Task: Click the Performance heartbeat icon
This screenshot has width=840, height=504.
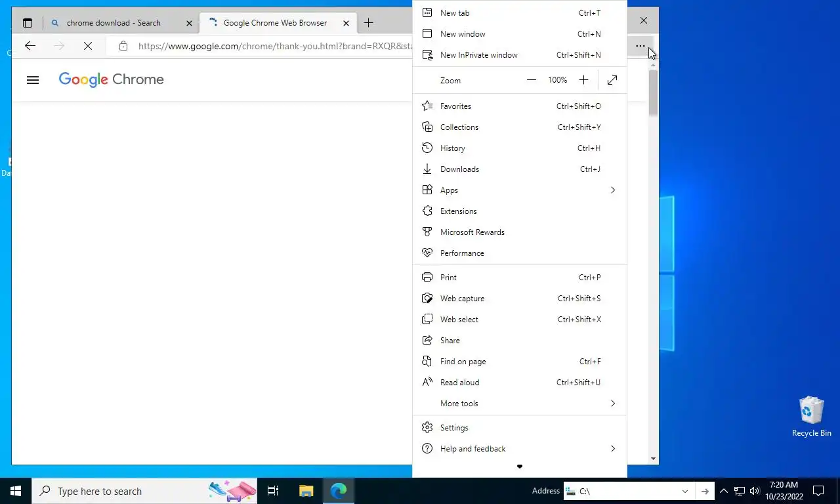Action: tap(427, 253)
